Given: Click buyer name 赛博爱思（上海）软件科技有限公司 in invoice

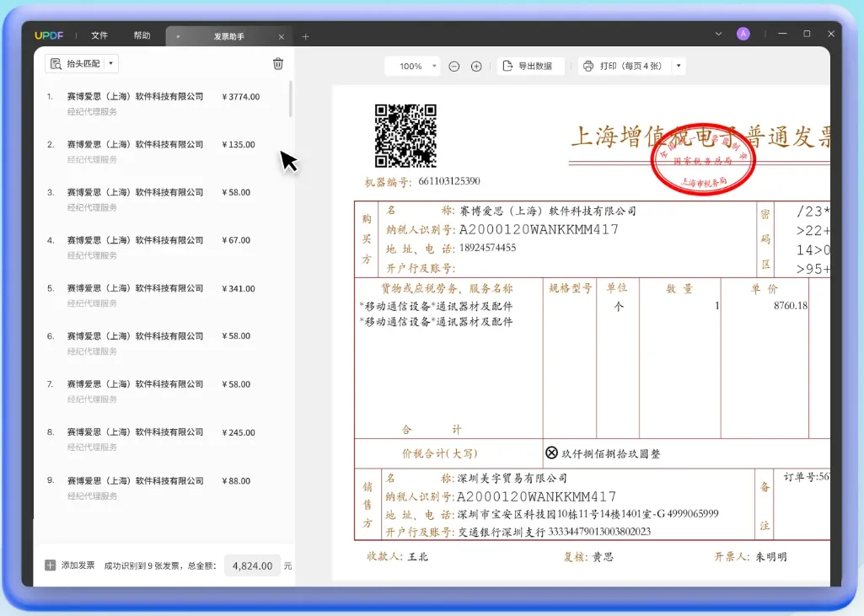Looking at the screenshot, I should 548,211.
